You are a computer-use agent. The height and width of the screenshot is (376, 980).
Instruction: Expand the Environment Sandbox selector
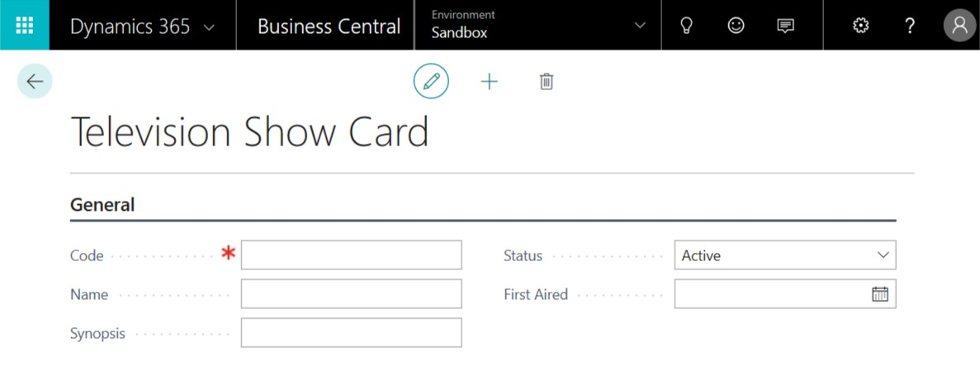pyautogui.click(x=537, y=25)
